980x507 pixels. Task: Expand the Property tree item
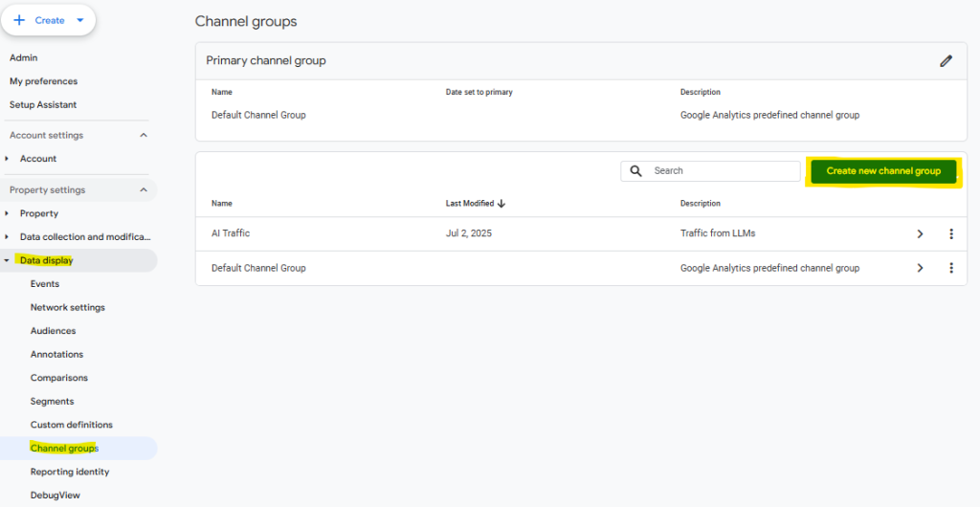7,213
